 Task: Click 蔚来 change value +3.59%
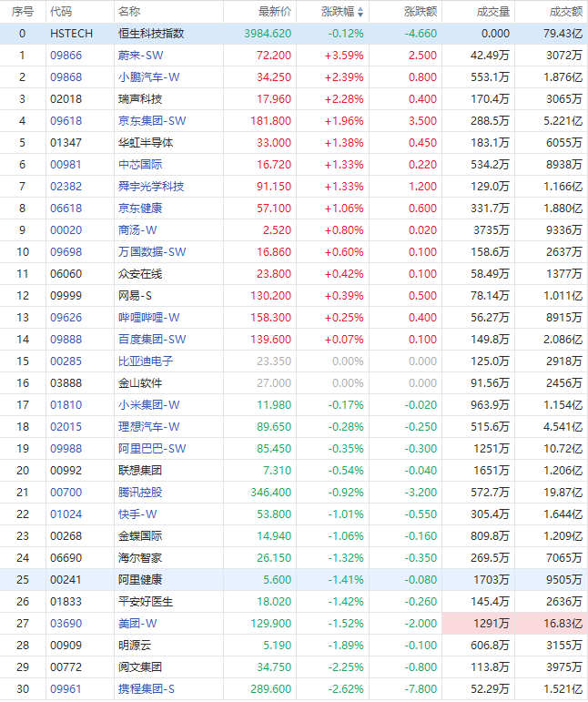[344, 56]
